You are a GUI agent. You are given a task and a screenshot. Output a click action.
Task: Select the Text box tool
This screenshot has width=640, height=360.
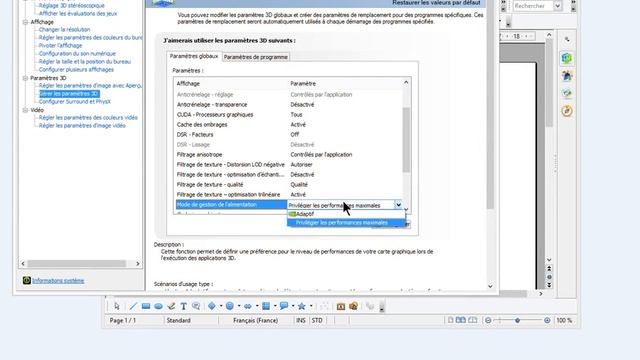click(184, 306)
